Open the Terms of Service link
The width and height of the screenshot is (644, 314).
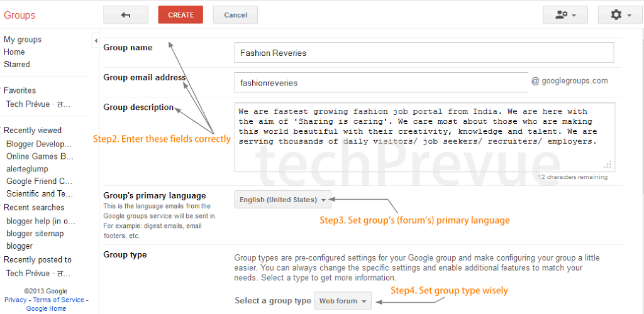point(58,300)
